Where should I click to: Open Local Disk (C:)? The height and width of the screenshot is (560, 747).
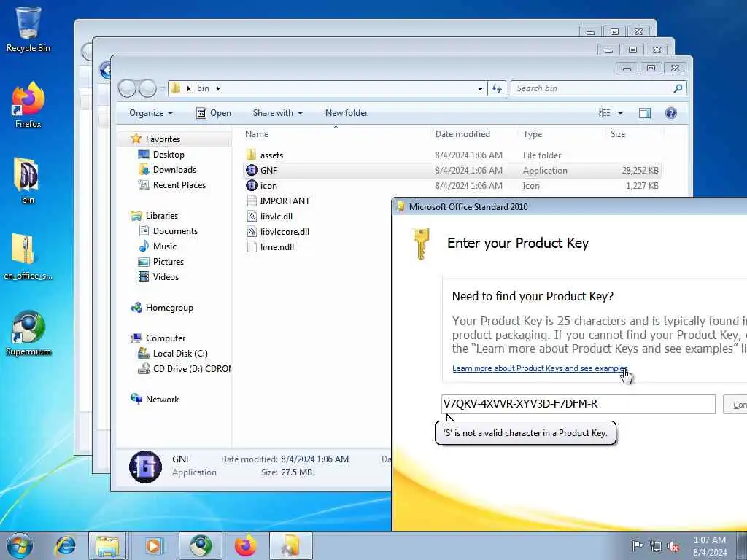(180, 354)
